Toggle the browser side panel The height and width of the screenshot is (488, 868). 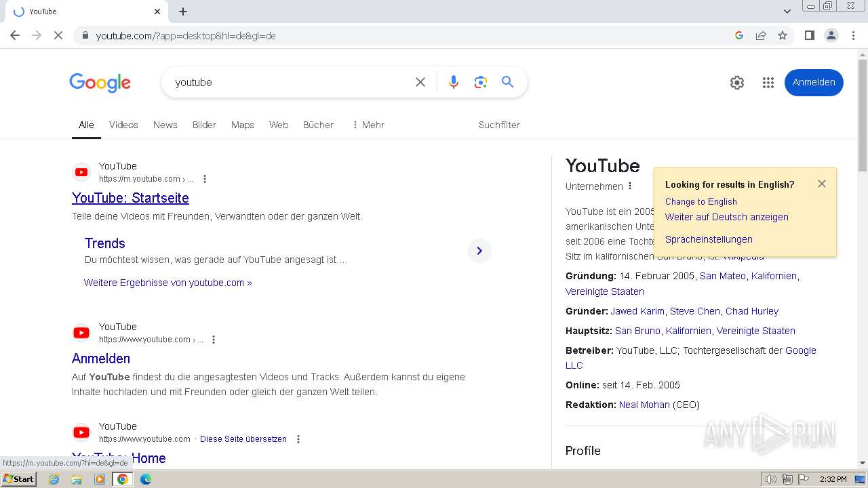tap(809, 35)
